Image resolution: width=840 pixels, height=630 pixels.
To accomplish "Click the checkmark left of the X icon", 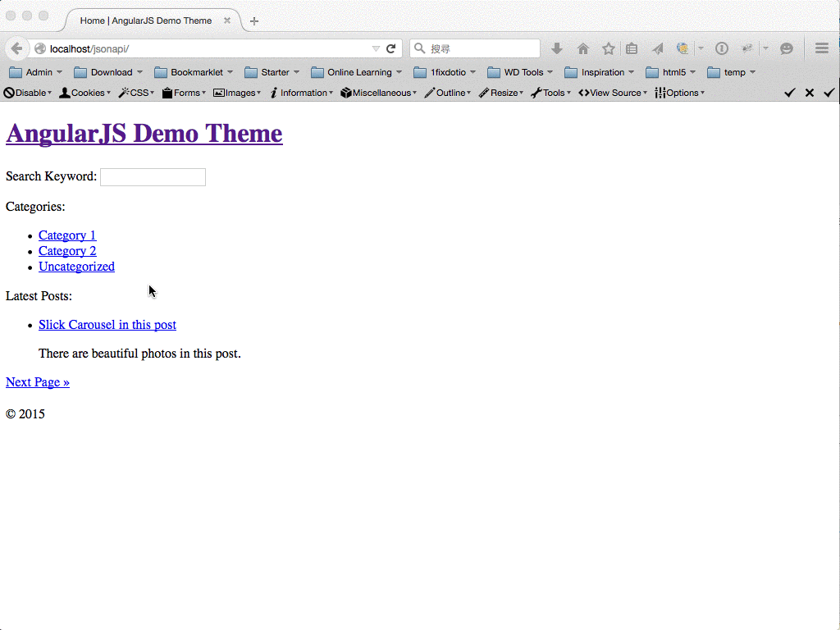I will click(790, 93).
